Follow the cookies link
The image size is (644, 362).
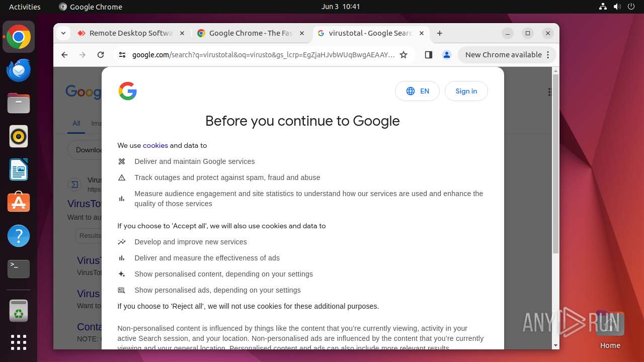tap(155, 145)
